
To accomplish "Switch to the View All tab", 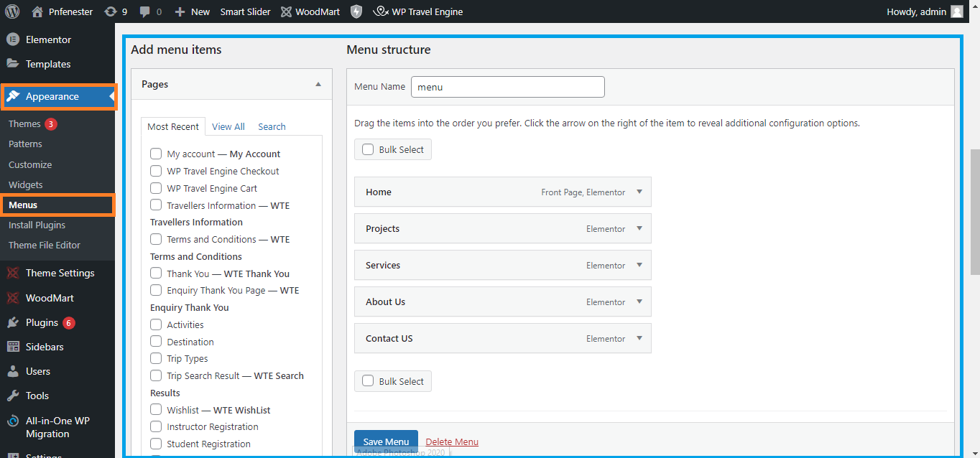I will pyautogui.click(x=228, y=126).
